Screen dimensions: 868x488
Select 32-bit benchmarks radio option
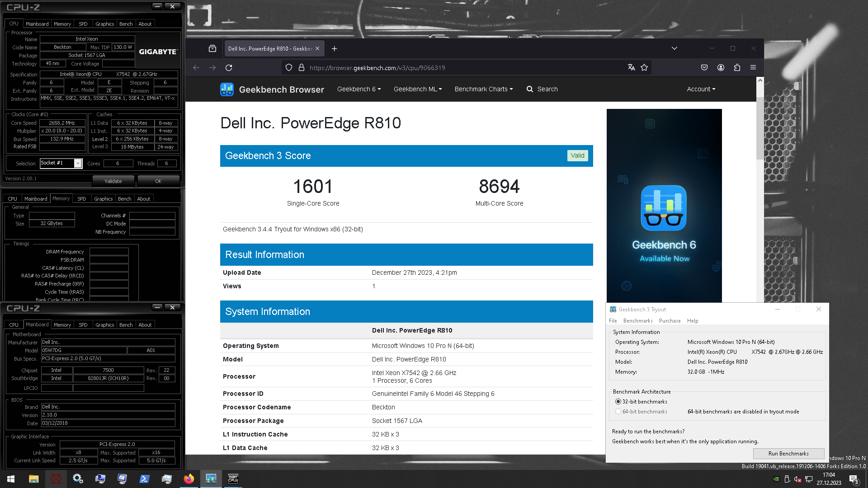click(x=618, y=402)
